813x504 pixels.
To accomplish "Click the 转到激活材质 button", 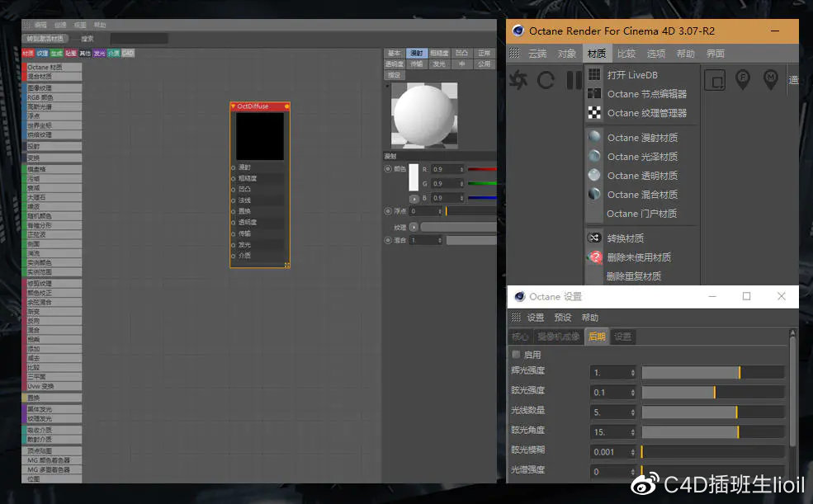I will coord(47,38).
